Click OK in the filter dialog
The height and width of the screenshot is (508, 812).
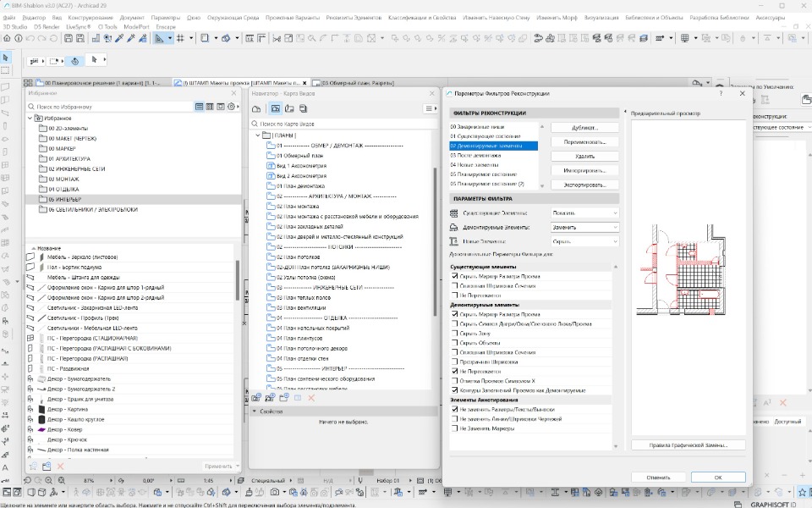(718, 478)
